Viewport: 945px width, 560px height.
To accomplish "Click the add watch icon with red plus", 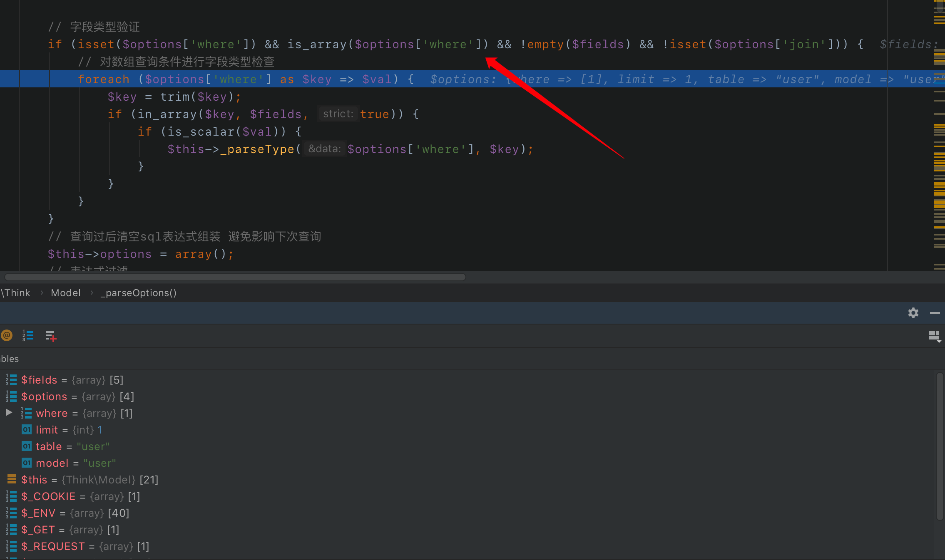I will [x=51, y=336].
